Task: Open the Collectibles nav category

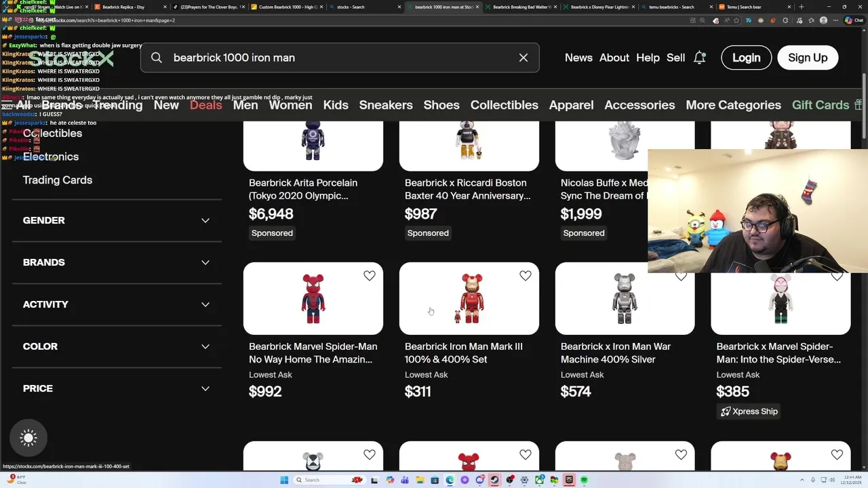Action: pos(505,105)
